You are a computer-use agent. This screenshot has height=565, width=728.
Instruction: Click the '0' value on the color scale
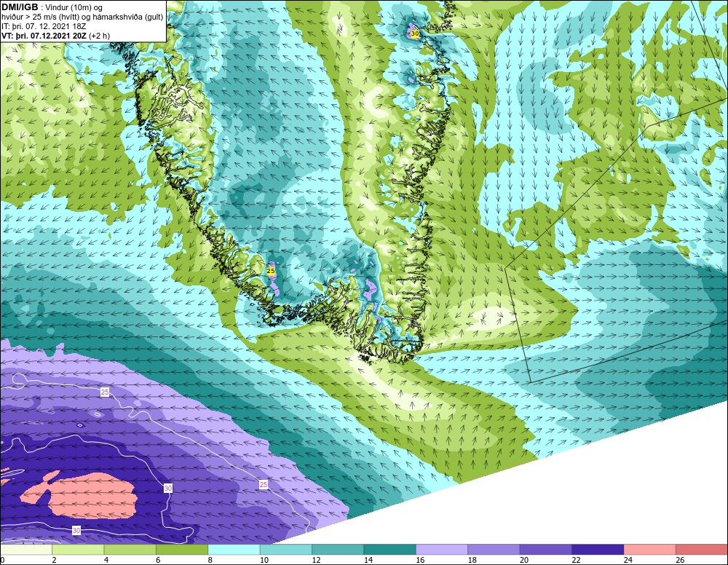pyautogui.click(x=2, y=560)
